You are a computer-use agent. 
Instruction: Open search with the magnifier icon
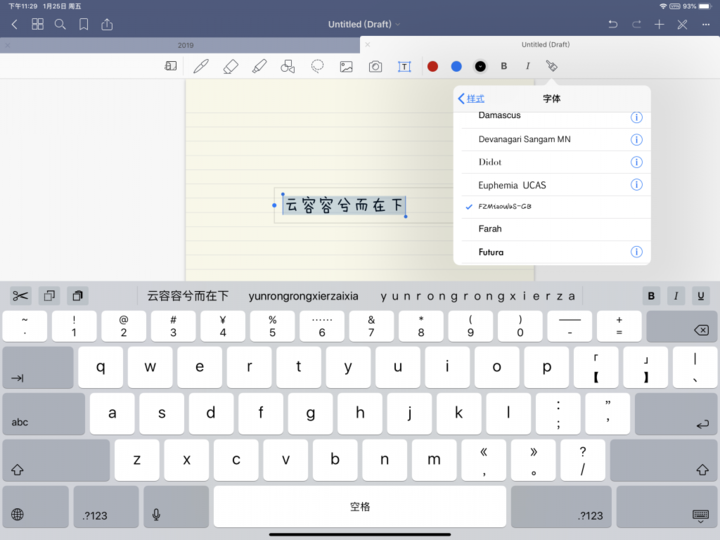(60, 24)
